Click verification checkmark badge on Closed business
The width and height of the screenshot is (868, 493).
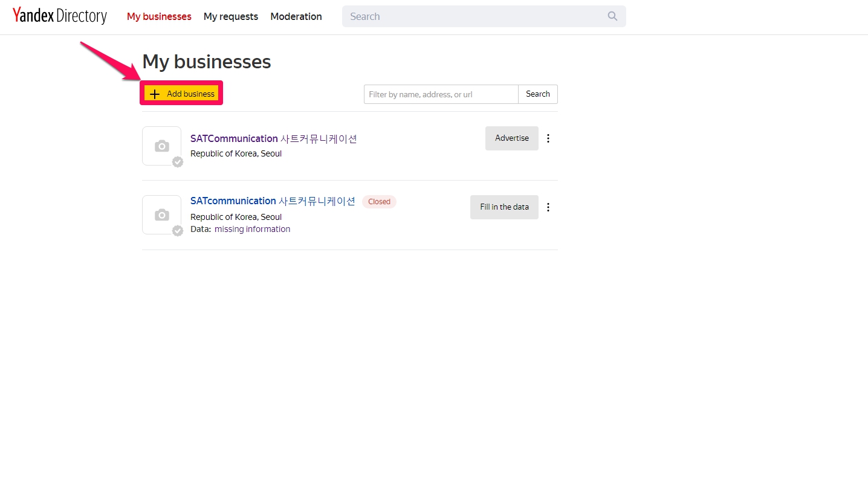tap(178, 231)
